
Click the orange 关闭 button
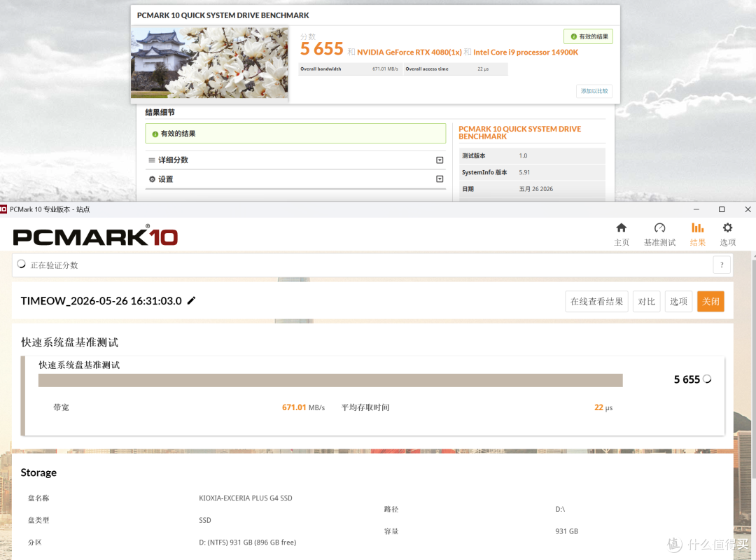[710, 302]
